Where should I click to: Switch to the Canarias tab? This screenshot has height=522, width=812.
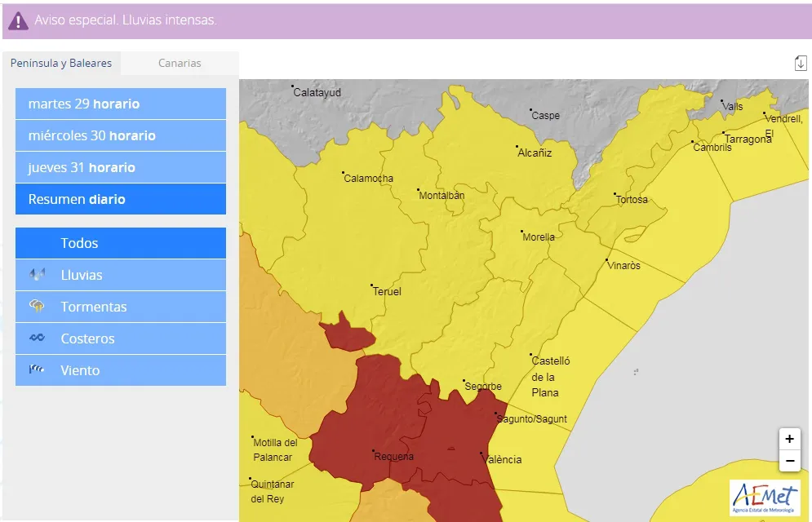point(180,63)
